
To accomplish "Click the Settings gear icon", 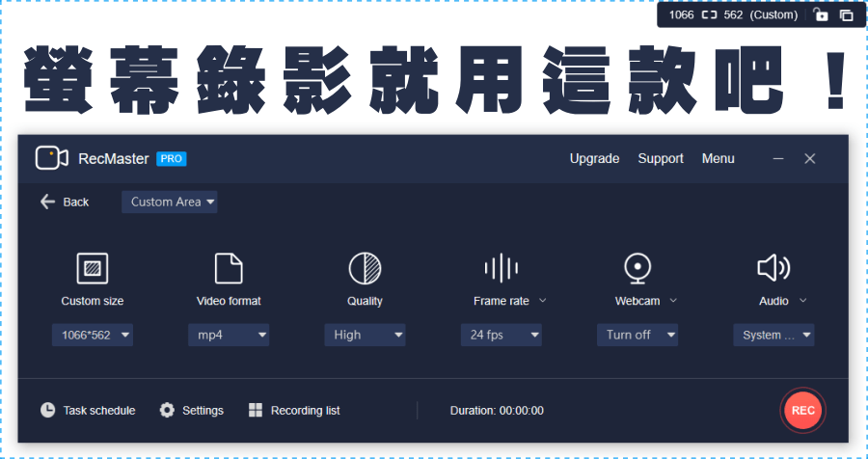I will coord(167,410).
